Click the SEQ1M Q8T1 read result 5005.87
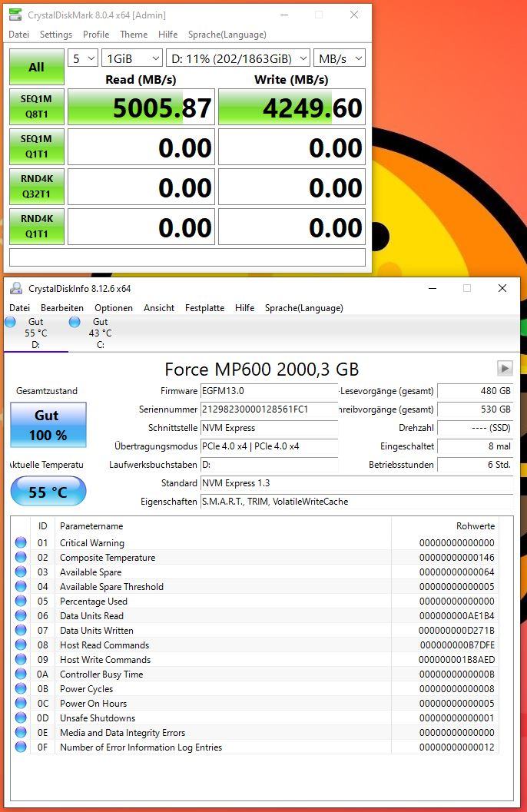 tap(141, 108)
